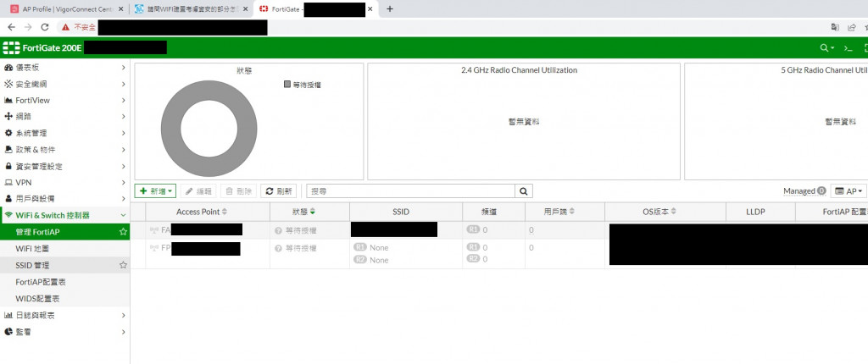The height and width of the screenshot is (364, 868).
Task: Click the gray donut status chart
Action: (x=209, y=129)
